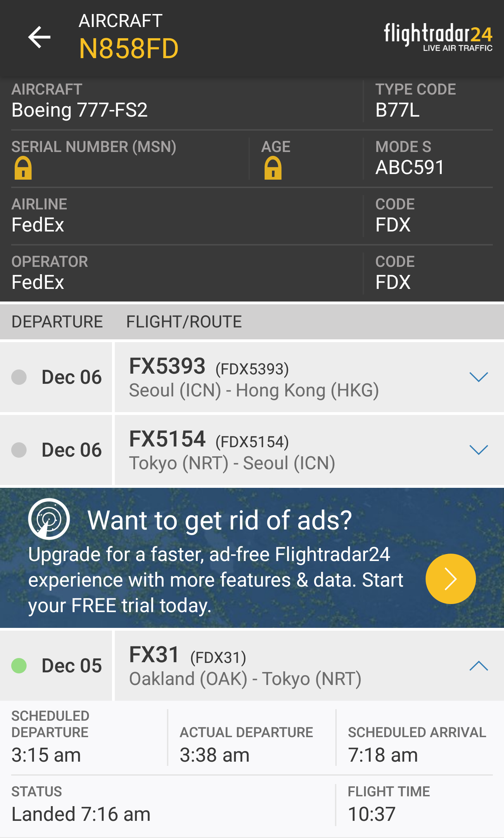Select the DEPARTURE column header
Viewport: 504px width, 838px height.
click(57, 321)
